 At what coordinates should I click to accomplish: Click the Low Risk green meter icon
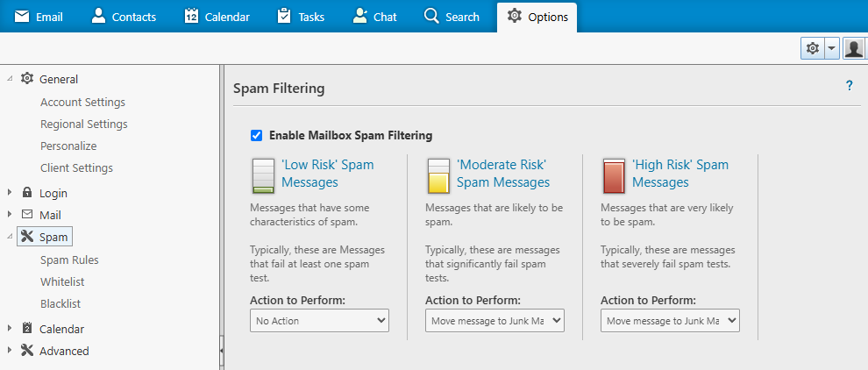[263, 175]
